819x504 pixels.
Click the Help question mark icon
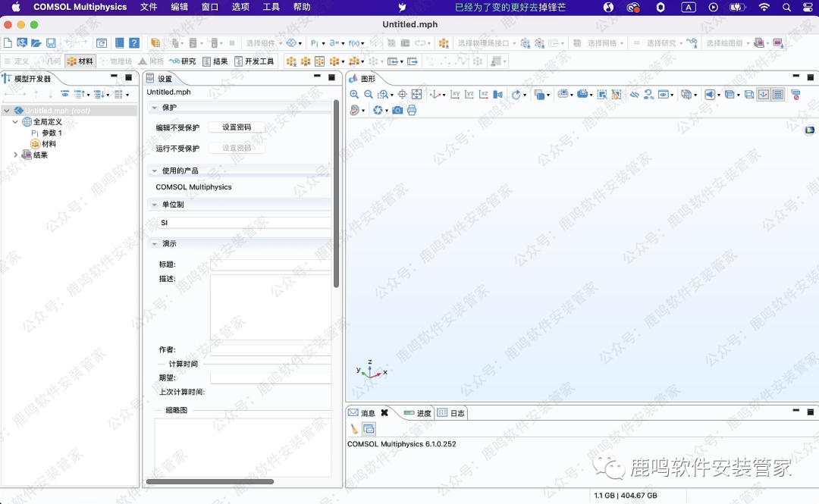(133, 43)
